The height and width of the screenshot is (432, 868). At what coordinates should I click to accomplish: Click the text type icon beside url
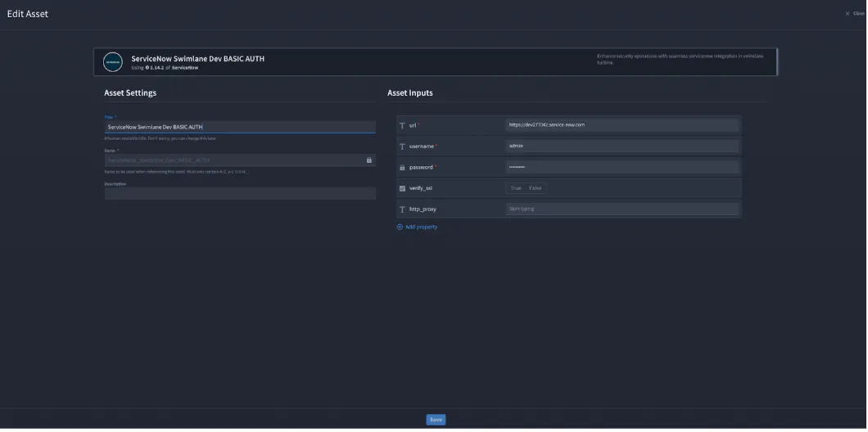click(x=402, y=125)
